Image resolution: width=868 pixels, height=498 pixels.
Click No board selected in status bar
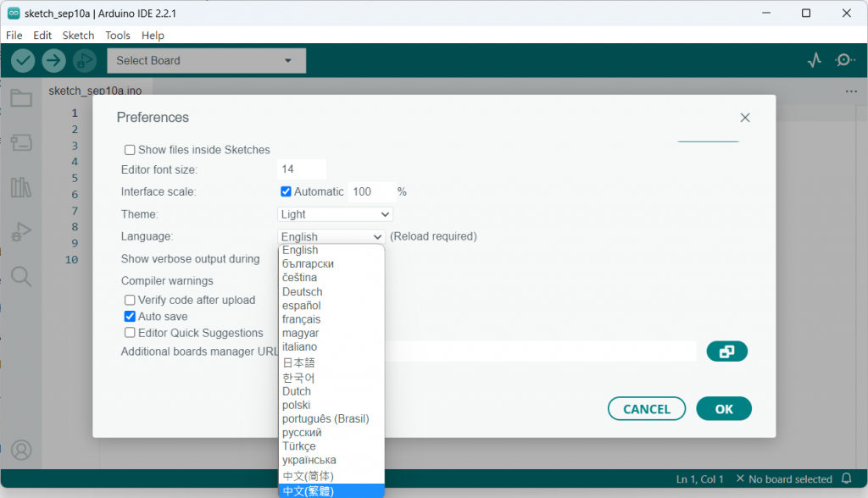point(784,479)
